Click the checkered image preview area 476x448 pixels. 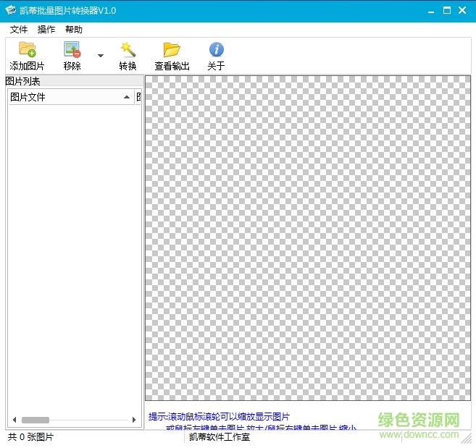click(308, 237)
